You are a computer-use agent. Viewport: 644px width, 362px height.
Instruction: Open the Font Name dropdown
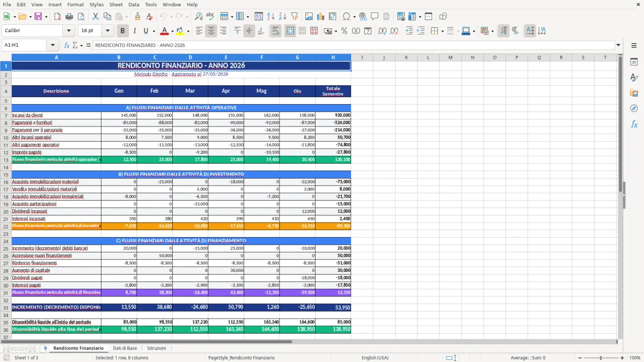pyautogui.click(x=70, y=31)
